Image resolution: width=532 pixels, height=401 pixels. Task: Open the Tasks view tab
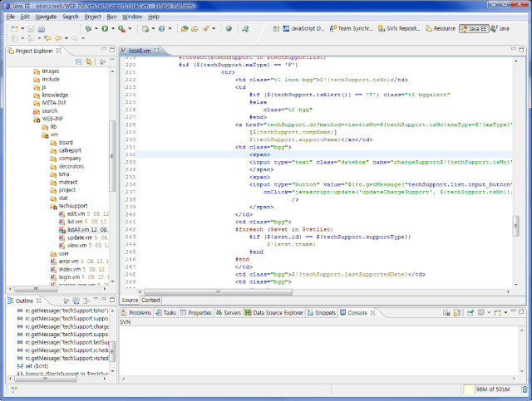(166, 312)
